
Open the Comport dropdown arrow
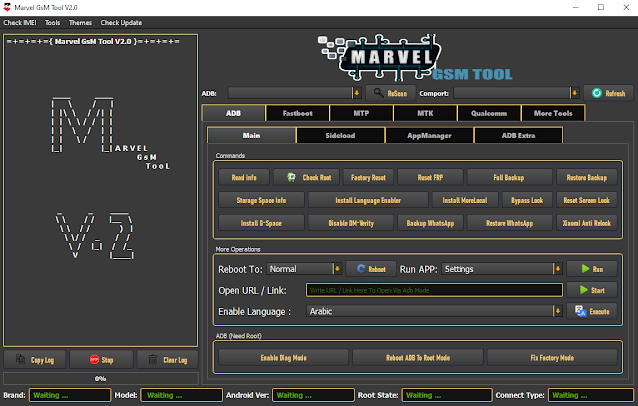click(x=575, y=93)
